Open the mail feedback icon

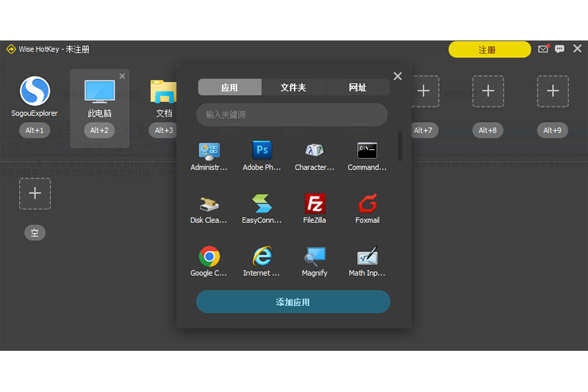(x=543, y=49)
